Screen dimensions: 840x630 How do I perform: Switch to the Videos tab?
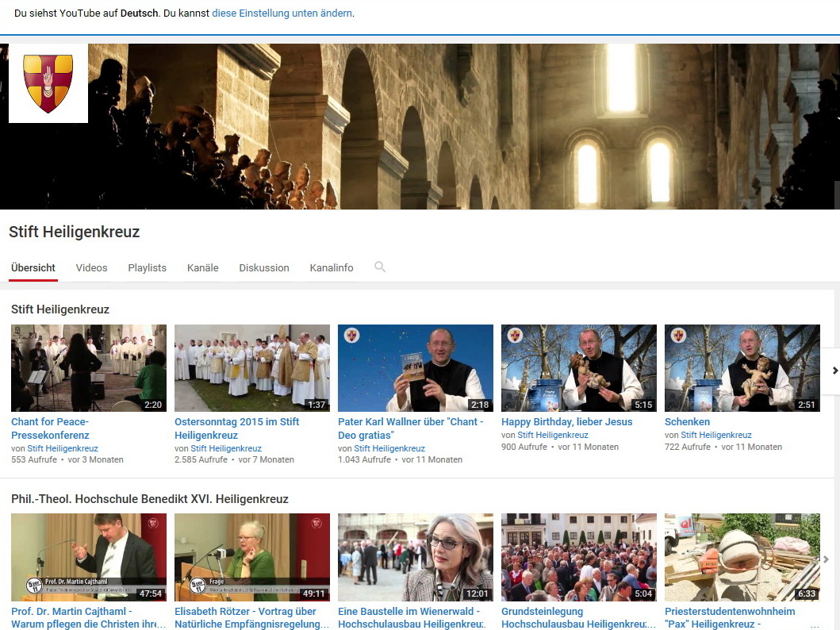pos(91,268)
